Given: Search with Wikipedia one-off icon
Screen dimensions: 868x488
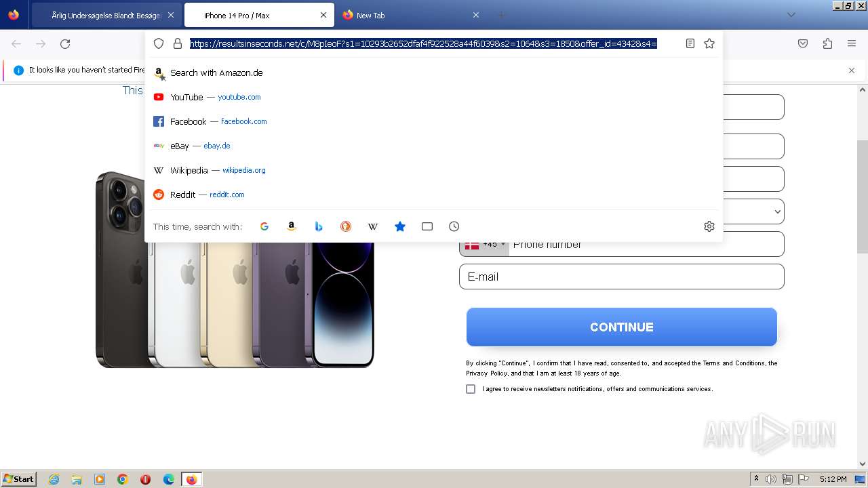Looking at the screenshot, I should coord(373,226).
